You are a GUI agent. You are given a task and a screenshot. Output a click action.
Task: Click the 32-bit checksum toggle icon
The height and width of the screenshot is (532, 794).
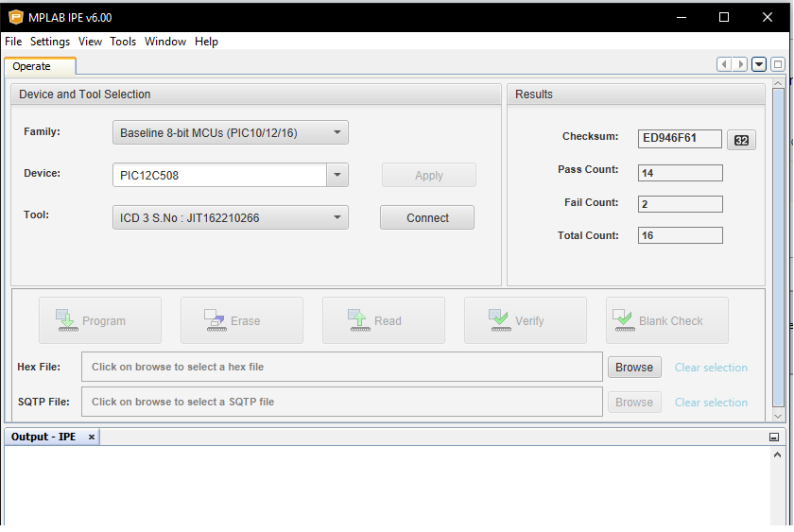[741, 140]
